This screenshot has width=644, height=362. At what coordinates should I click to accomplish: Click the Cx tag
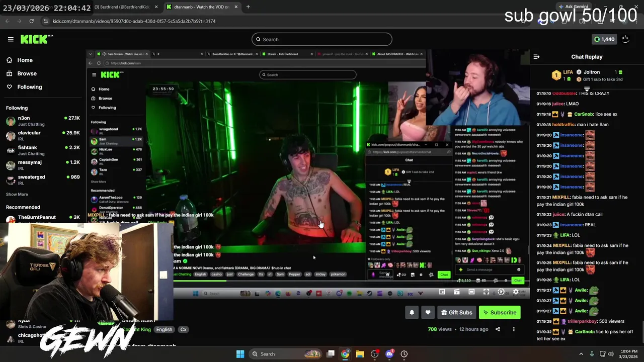click(183, 329)
